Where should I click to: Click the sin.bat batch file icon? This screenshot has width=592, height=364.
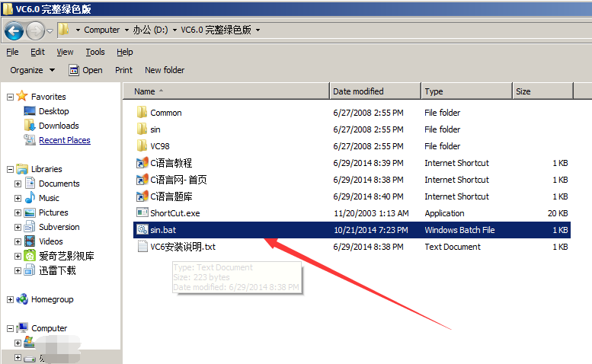tap(142, 230)
